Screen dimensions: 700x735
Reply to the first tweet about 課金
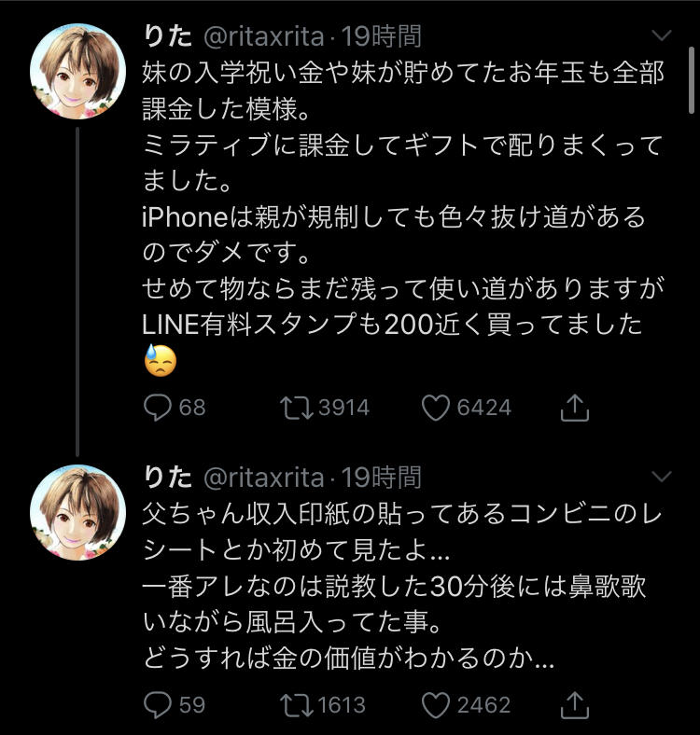point(157,408)
